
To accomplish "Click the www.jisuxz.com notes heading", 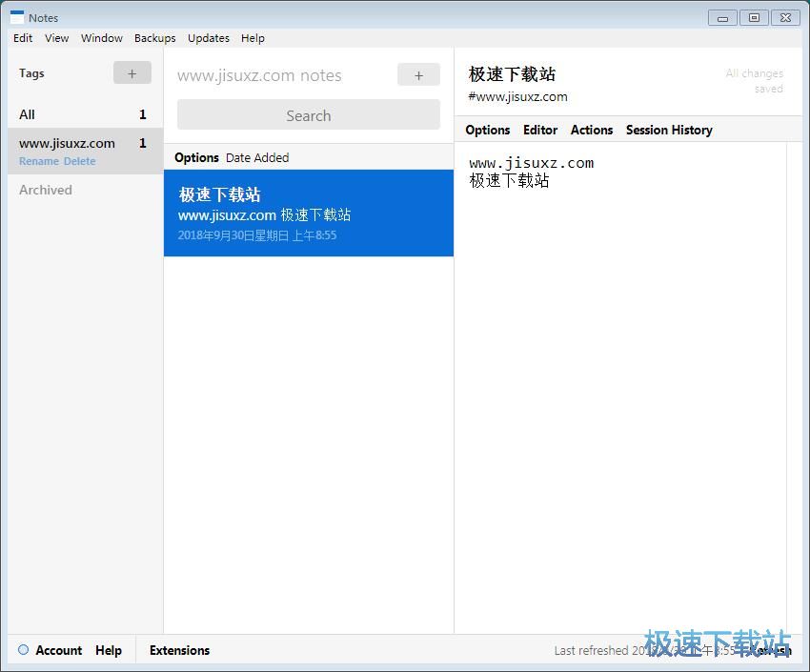I will click(x=259, y=75).
